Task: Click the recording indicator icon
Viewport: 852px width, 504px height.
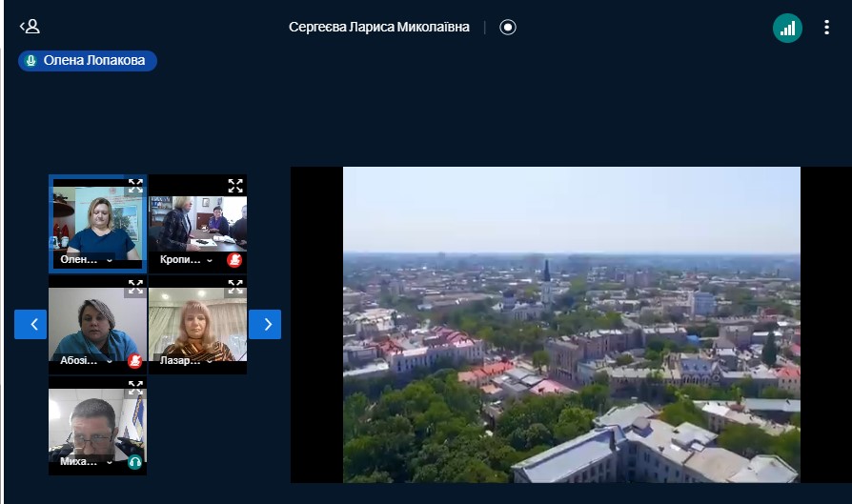Action: pos(508,28)
